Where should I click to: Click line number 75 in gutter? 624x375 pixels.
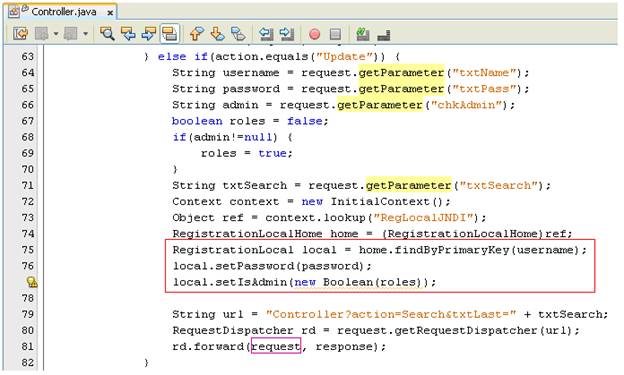click(x=27, y=250)
